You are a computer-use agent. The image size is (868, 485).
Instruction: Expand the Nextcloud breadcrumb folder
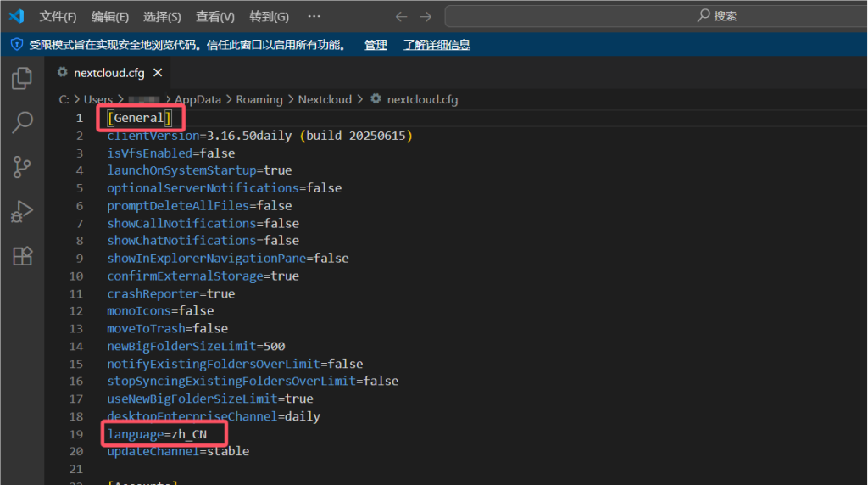pos(325,99)
